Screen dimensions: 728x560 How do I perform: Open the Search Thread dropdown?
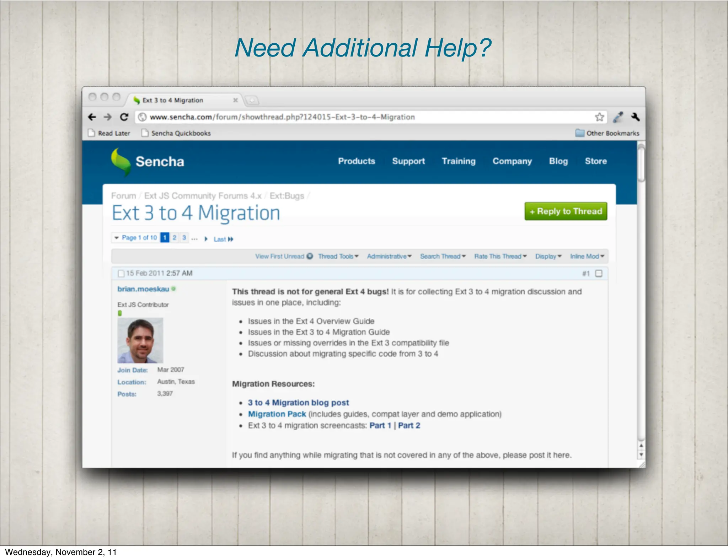pyautogui.click(x=443, y=256)
